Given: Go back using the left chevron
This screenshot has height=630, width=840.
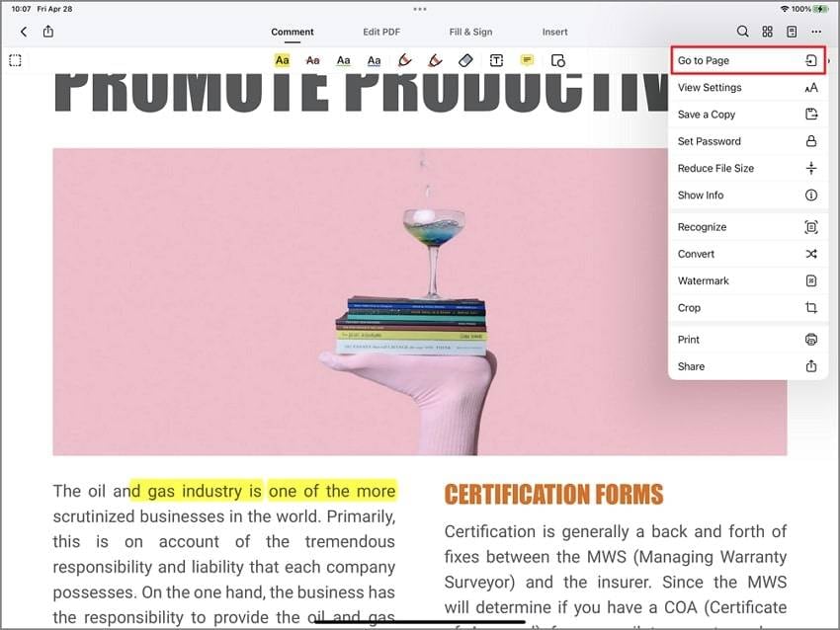Looking at the screenshot, I should (24, 32).
